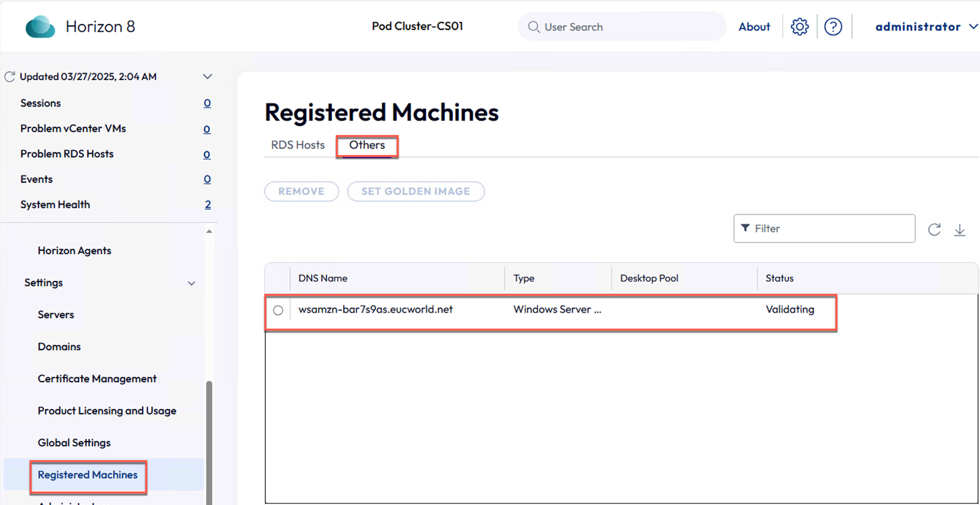The height and width of the screenshot is (505, 980).
Task: Click the Horizon 8 cloud logo
Action: (x=40, y=27)
